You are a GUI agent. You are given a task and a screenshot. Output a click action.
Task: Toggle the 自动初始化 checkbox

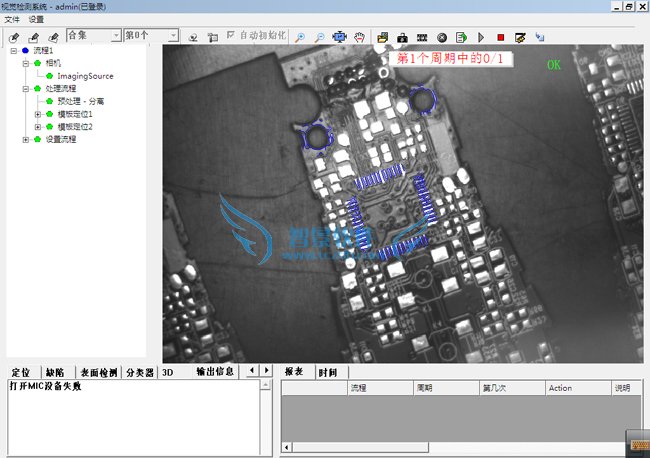click(x=232, y=36)
